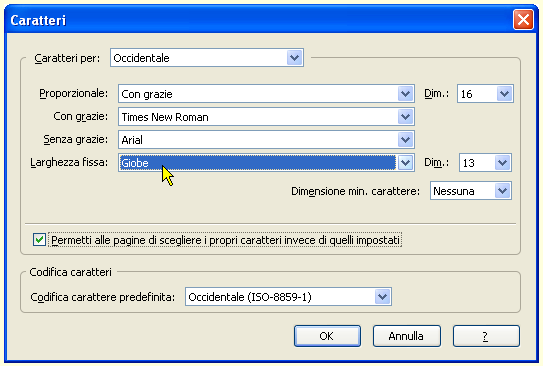Open the Larghezza fissa font dropdown
The width and height of the screenshot is (543, 366).
tap(266, 163)
